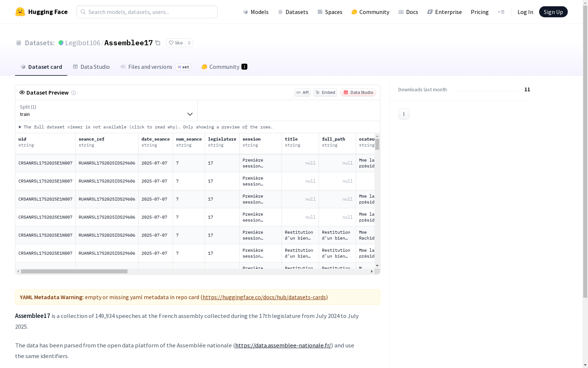Click the table scroll down arrow
The height and width of the screenshot is (368, 588).
point(377,266)
